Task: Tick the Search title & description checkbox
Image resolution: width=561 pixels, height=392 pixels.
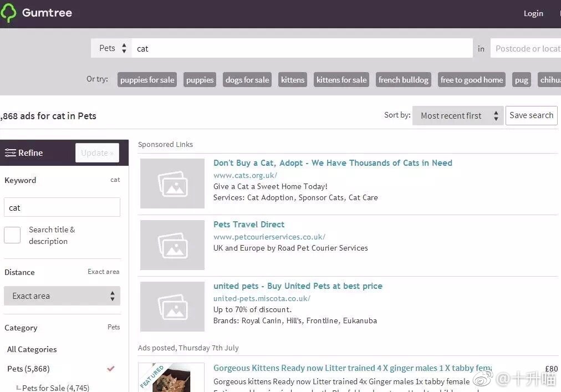Action: 12,235
